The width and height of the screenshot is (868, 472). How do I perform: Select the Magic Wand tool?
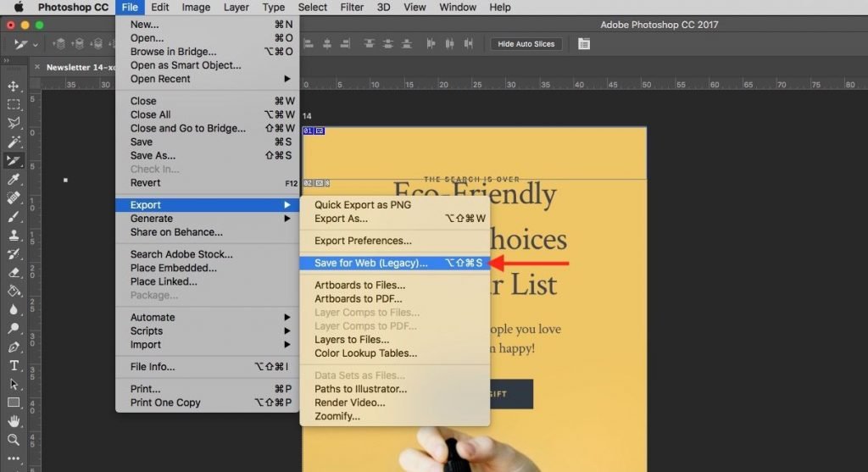point(14,142)
